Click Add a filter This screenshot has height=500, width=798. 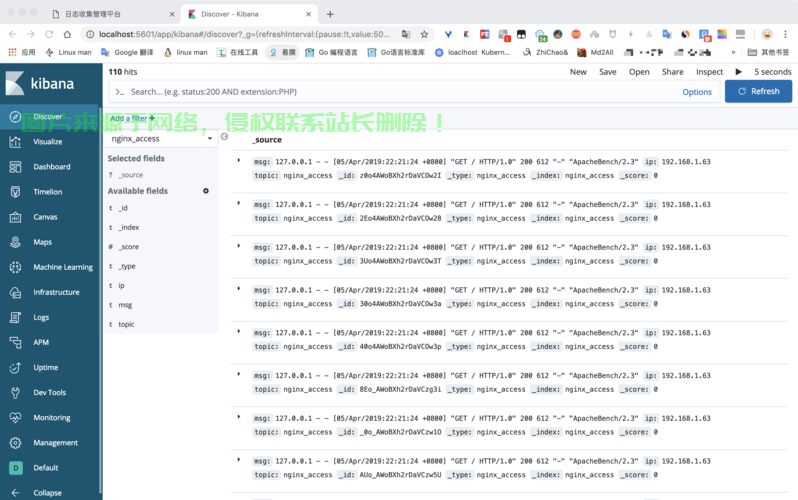pyautogui.click(x=132, y=118)
